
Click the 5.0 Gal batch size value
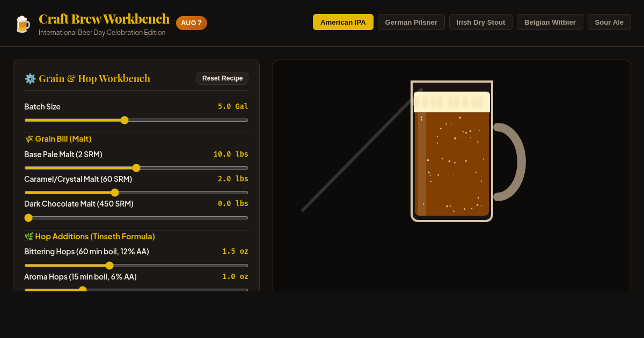pos(233,106)
